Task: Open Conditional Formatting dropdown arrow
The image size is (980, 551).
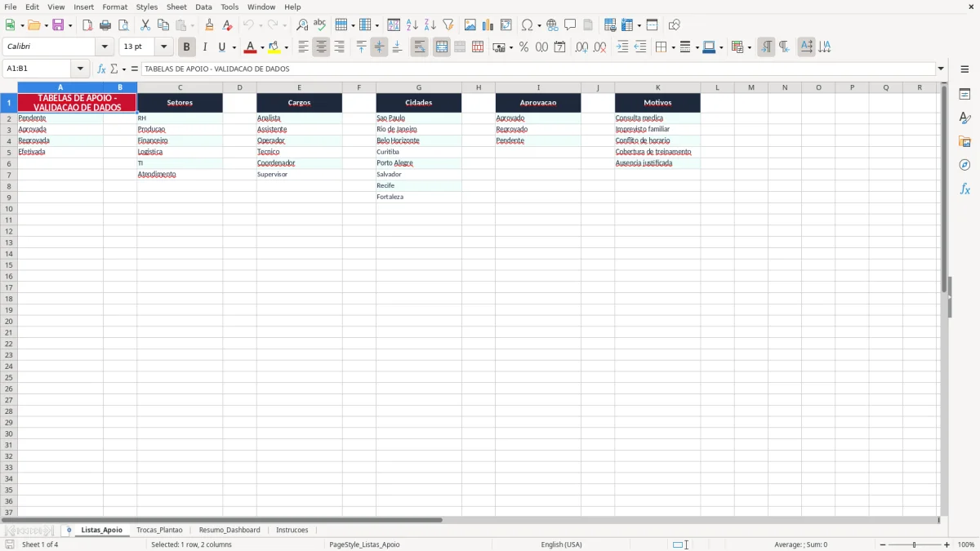Action: (x=749, y=47)
